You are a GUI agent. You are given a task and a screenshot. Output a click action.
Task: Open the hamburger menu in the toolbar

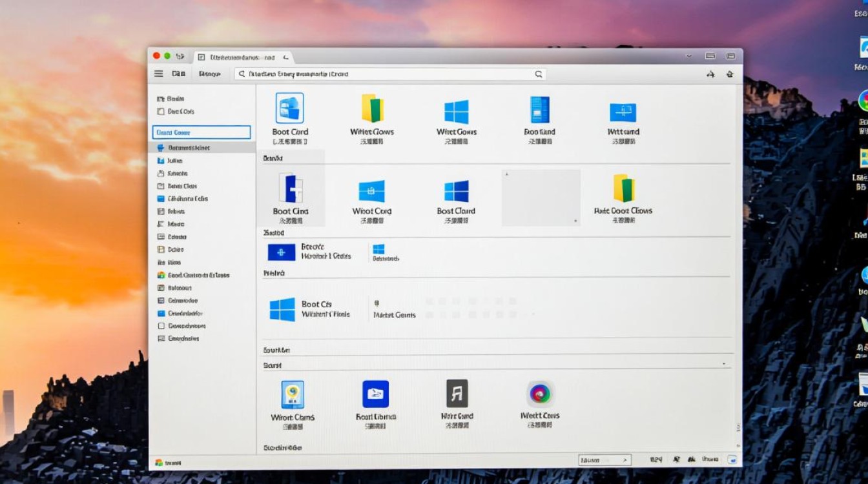click(x=158, y=74)
